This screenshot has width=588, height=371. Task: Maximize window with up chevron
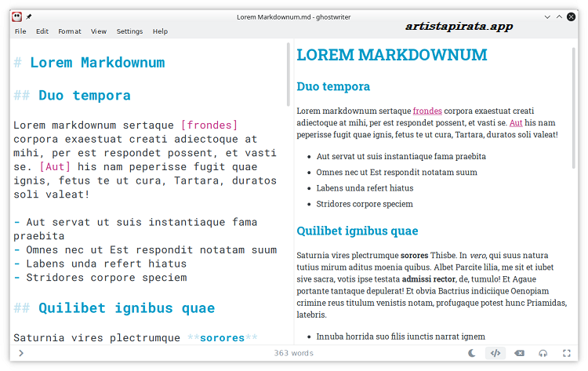click(x=559, y=17)
